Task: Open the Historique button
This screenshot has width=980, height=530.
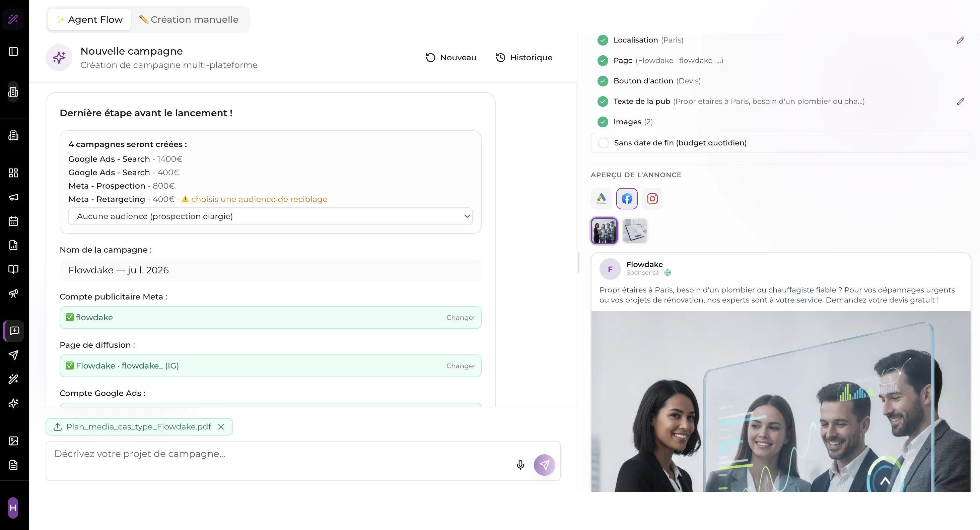Action: 524,57
